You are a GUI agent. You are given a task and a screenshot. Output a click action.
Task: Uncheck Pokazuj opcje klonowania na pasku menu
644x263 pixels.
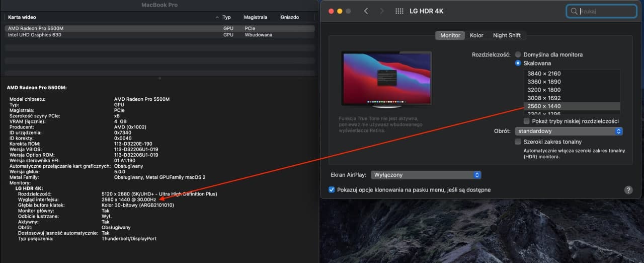[x=332, y=190]
